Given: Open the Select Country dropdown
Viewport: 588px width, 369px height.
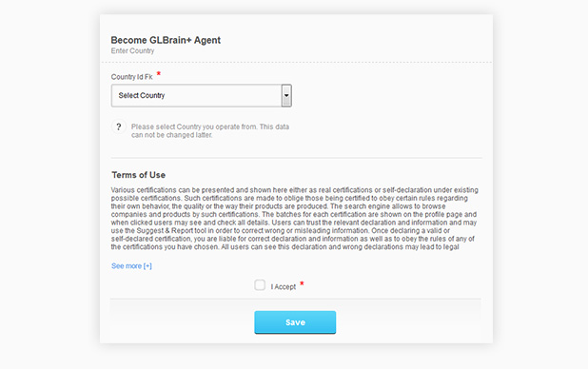Looking at the screenshot, I should [x=202, y=96].
